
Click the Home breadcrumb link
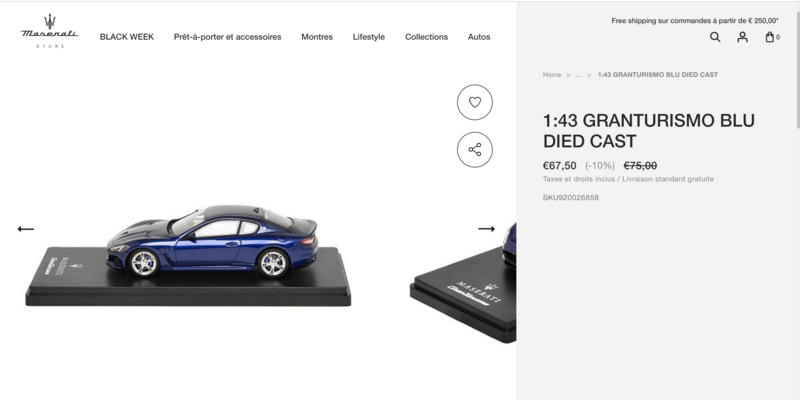pos(552,74)
